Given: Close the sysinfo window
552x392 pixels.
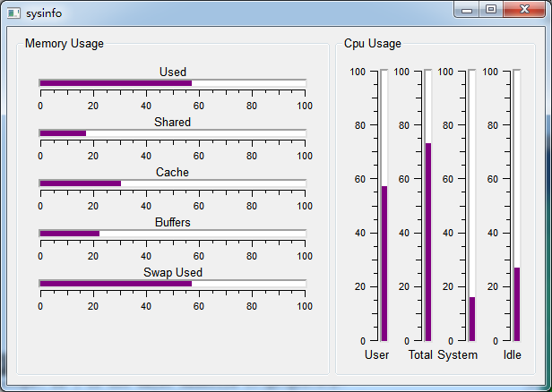Looking at the screenshot, I should tap(524, 10).
